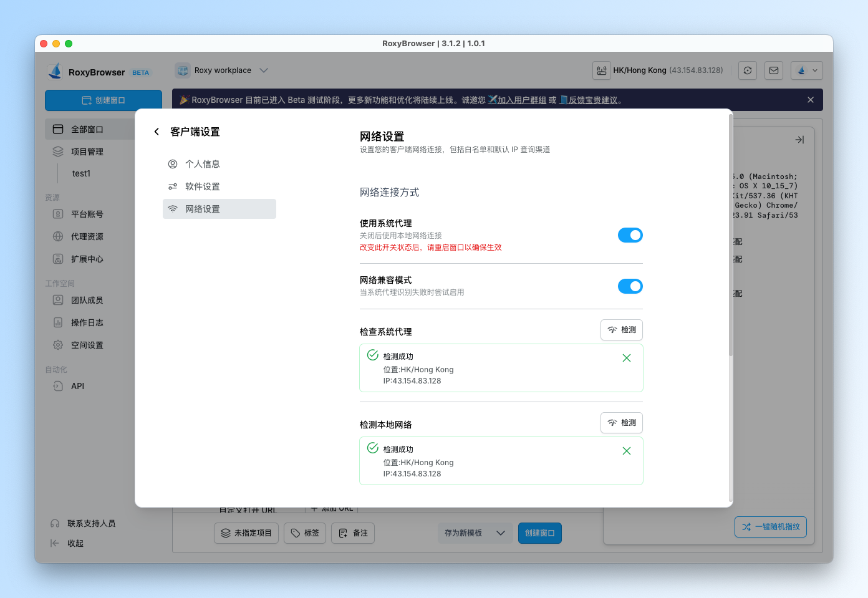Screen dimensions: 868x598
Task: Click the 软件设置 sliders icon
Action: click(173, 186)
